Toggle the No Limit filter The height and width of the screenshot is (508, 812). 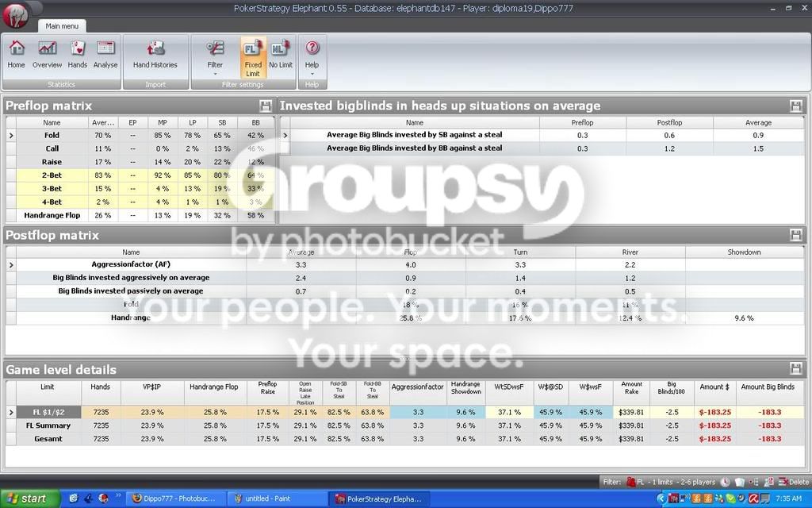(x=281, y=55)
